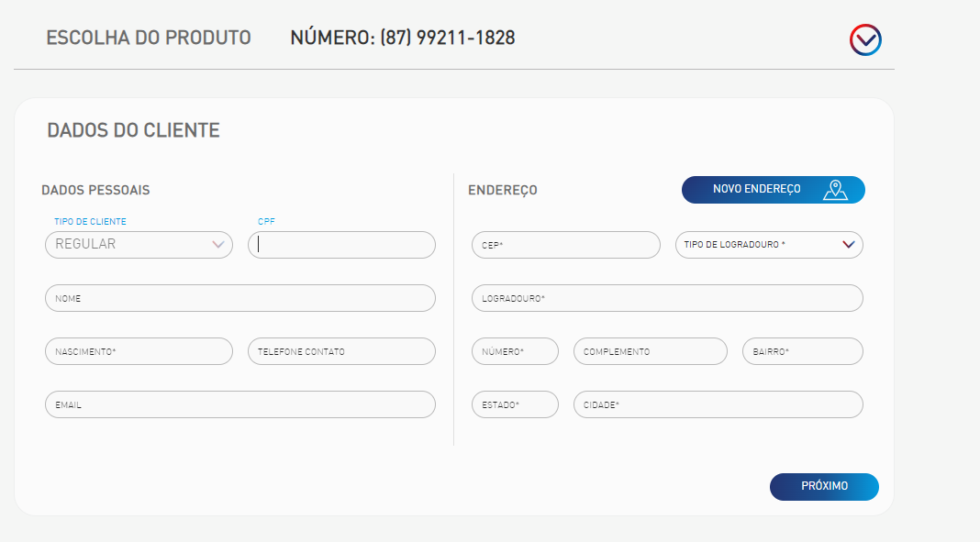This screenshot has width=980, height=542.
Task: Click the Endereço section label
Action: [x=503, y=191]
